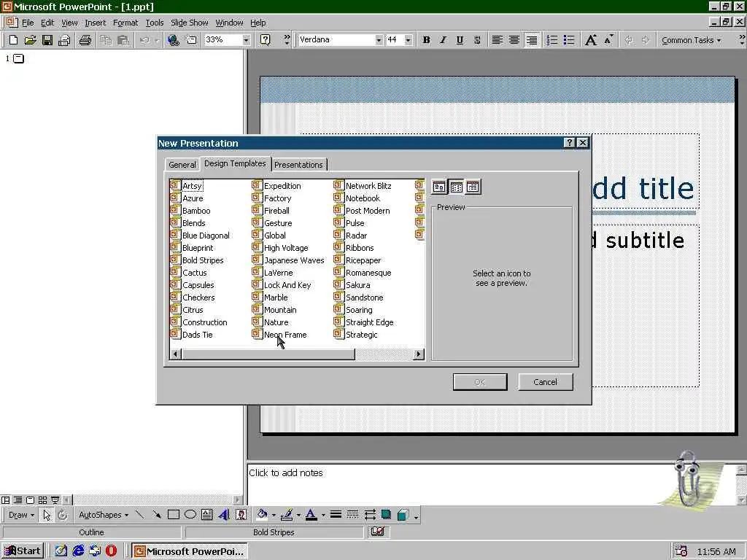Toggle Bold formatting

coord(426,40)
